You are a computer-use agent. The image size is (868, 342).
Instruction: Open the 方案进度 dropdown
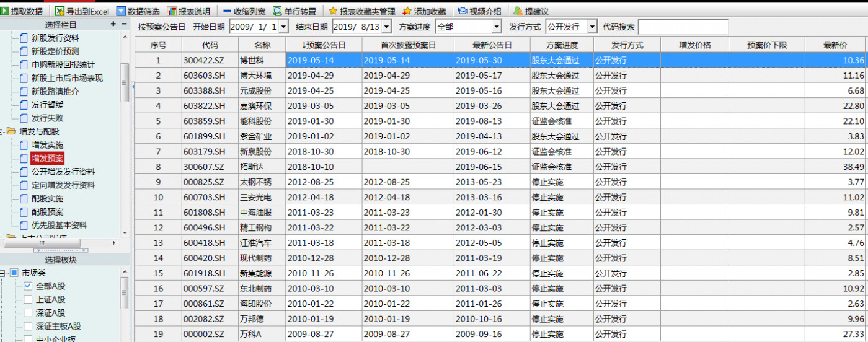(496, 27)
